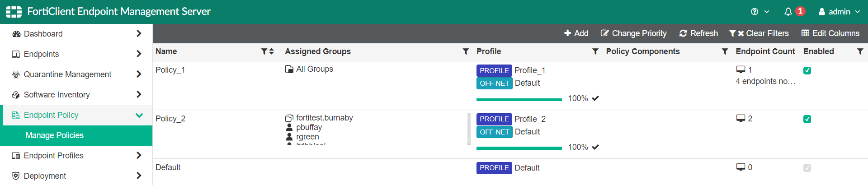Filter the Profile column

[595, 51]
